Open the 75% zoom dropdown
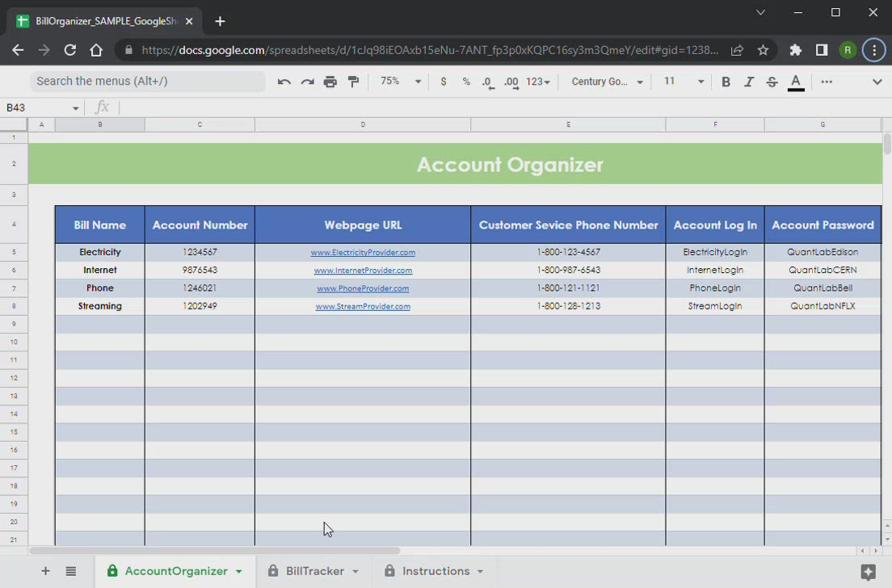 click(x=401, y=82)
